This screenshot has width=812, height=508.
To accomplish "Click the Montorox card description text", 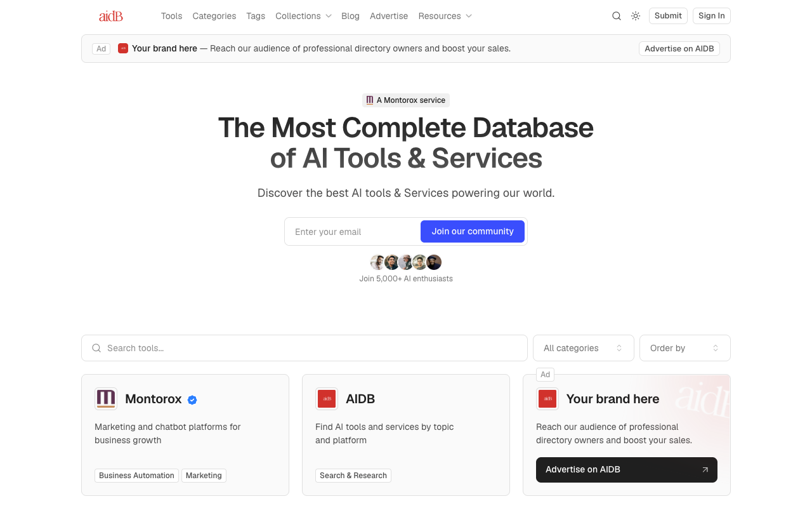I will click(x=167, y=434).
